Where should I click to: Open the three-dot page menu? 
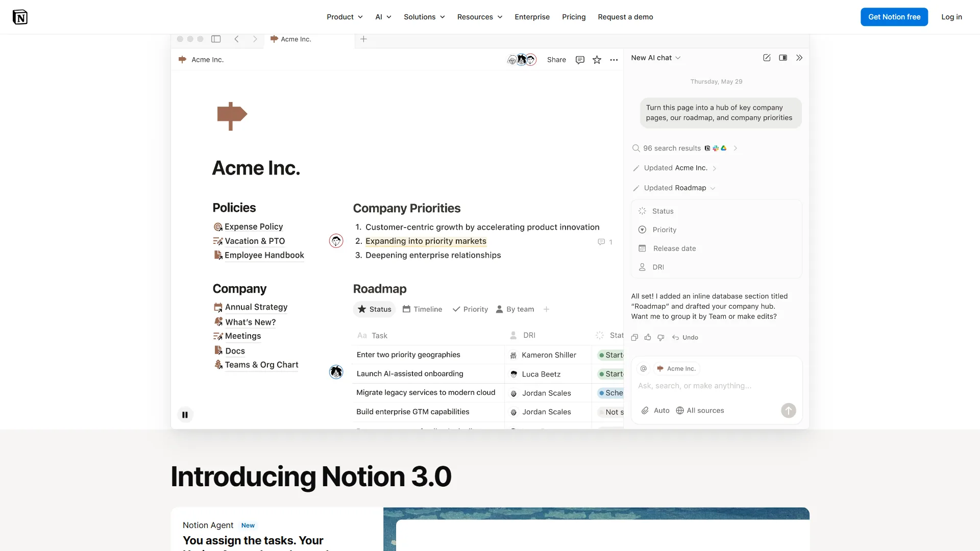point(614,60)
